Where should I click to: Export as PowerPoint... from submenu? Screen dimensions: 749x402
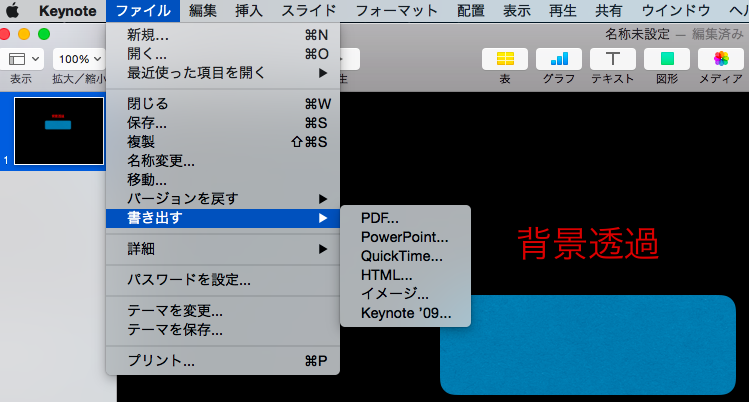pyautogui.click(x=404, y=237)
